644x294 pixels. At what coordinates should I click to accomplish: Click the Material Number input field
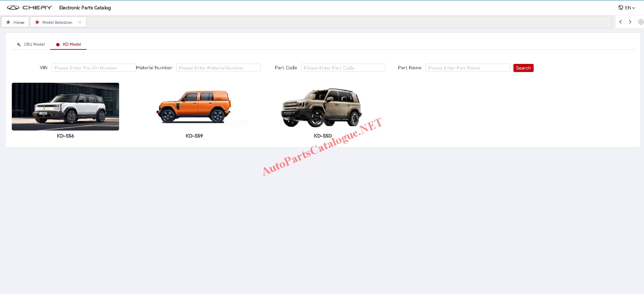pyautogui.click(x=218, y=68)
